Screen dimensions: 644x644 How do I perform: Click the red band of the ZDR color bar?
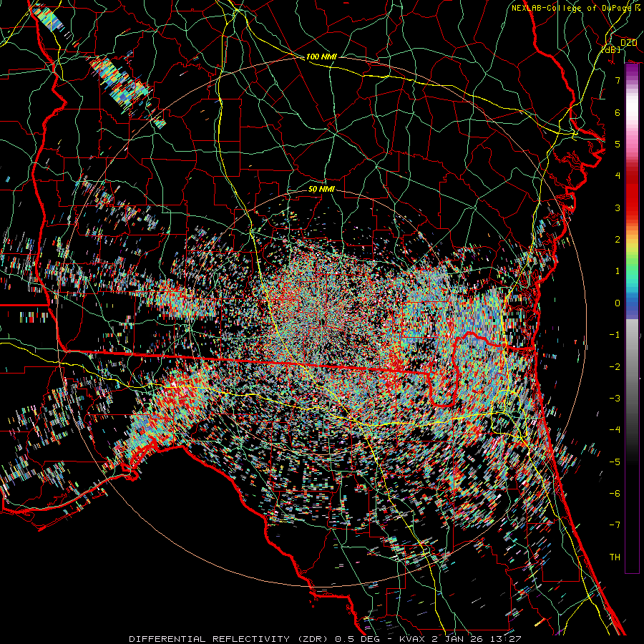[632, 193]
